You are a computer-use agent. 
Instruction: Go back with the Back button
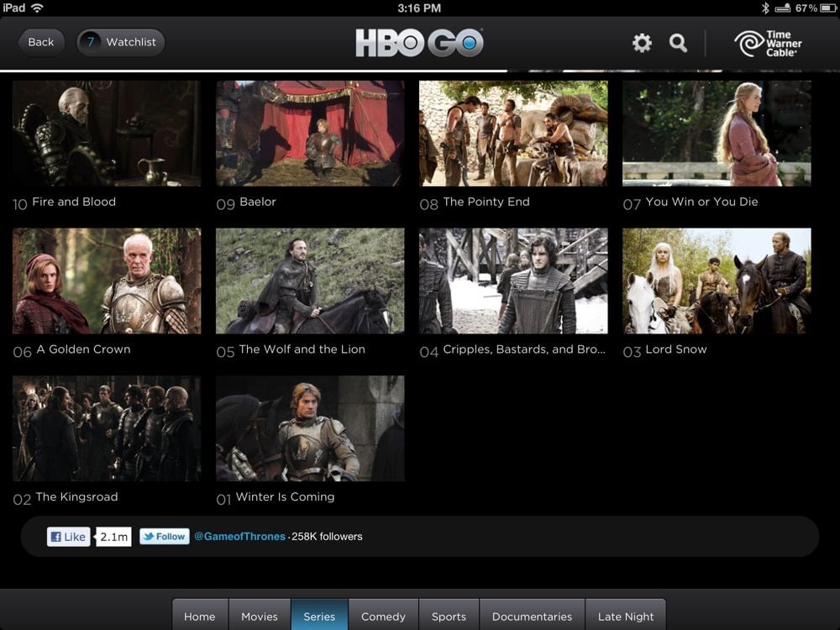pyautogui.click(x=40, y=42)
